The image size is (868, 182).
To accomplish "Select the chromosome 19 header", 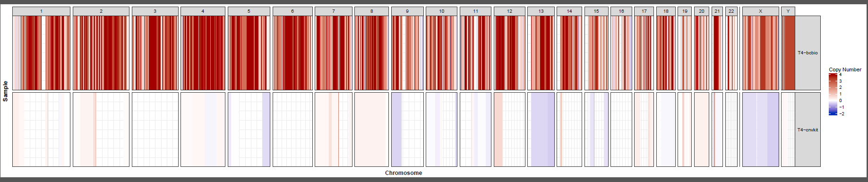I will (x=685, y=11).
